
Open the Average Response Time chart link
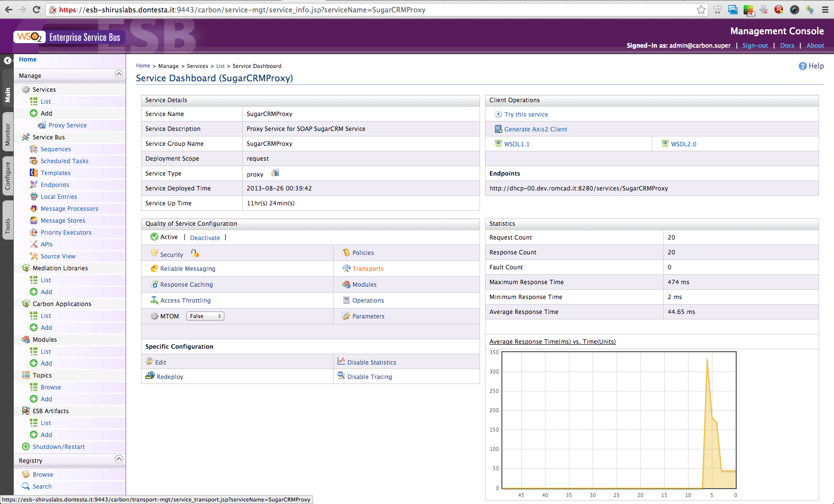tap(553, 342)
